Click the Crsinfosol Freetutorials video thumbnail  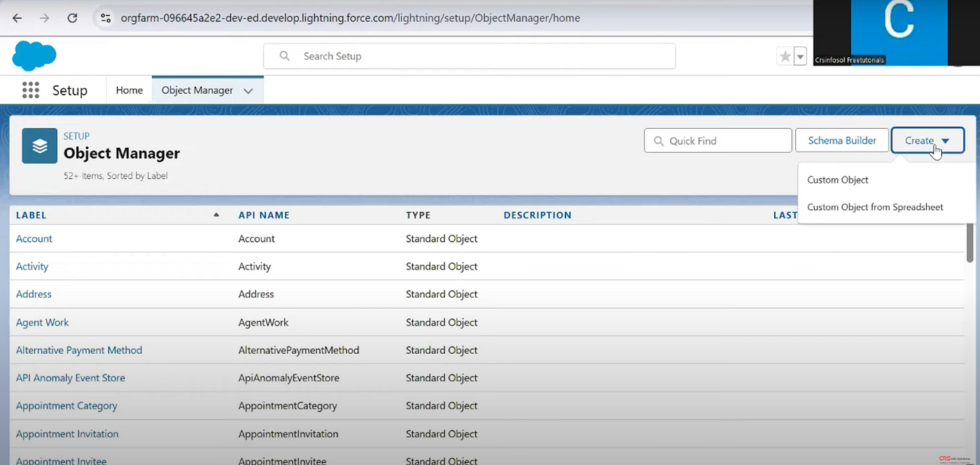click(x=897, y=33)
